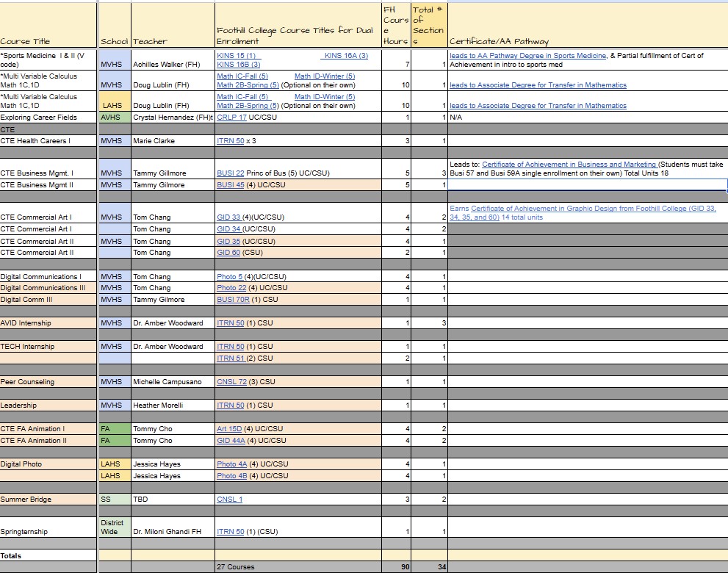The width and height of the screenshot is (728, 573).
Task: Open the KINS 16A (3) course link
Action: tap(346, 56)
